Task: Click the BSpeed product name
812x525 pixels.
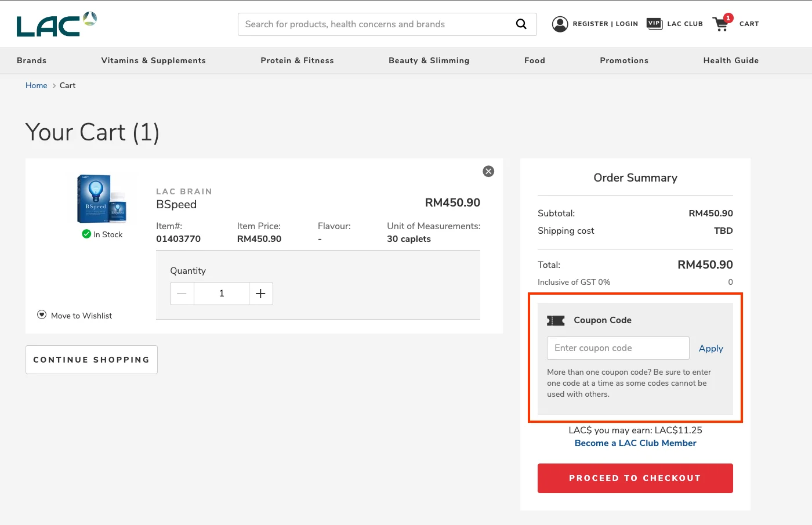Action: (x=176, y=204)
